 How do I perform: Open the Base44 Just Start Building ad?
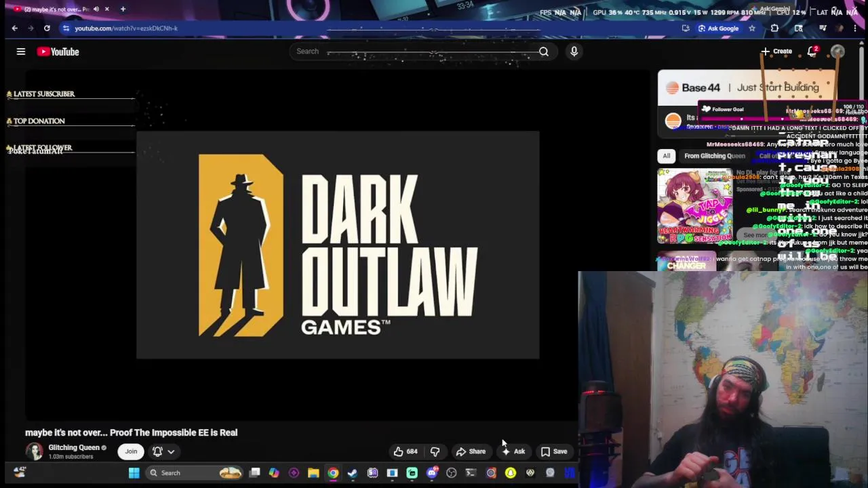746,87
